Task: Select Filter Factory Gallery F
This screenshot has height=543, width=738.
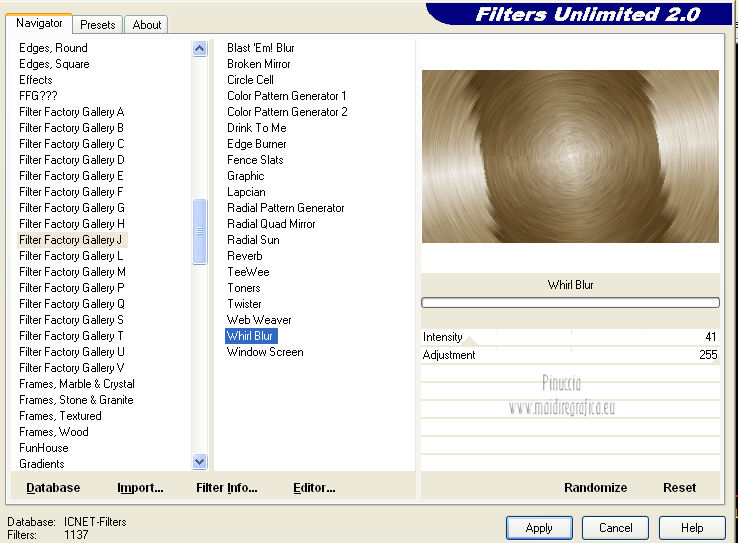Action: tap(72, 192)
